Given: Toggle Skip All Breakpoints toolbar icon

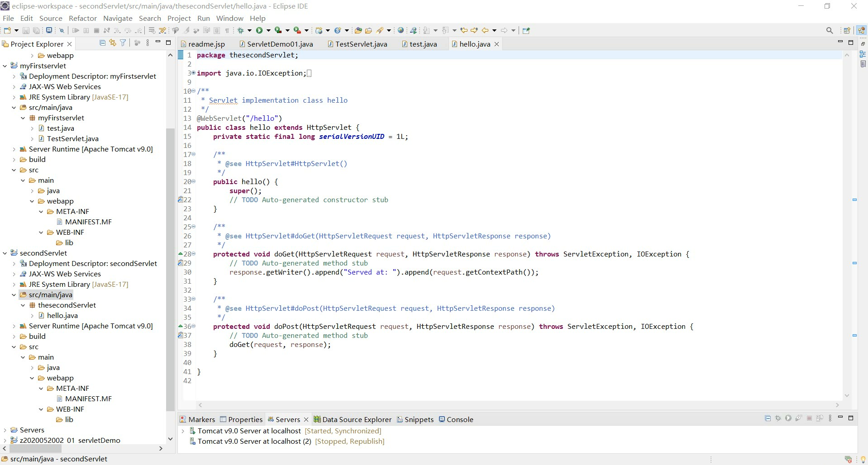Looking at the screenshot, I should 62,30.
